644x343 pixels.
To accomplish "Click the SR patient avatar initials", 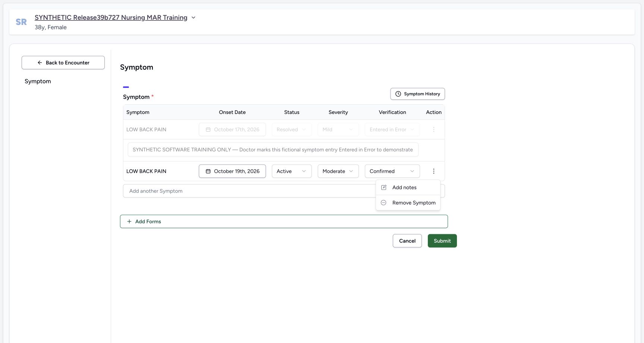I will tap(21, 22).
